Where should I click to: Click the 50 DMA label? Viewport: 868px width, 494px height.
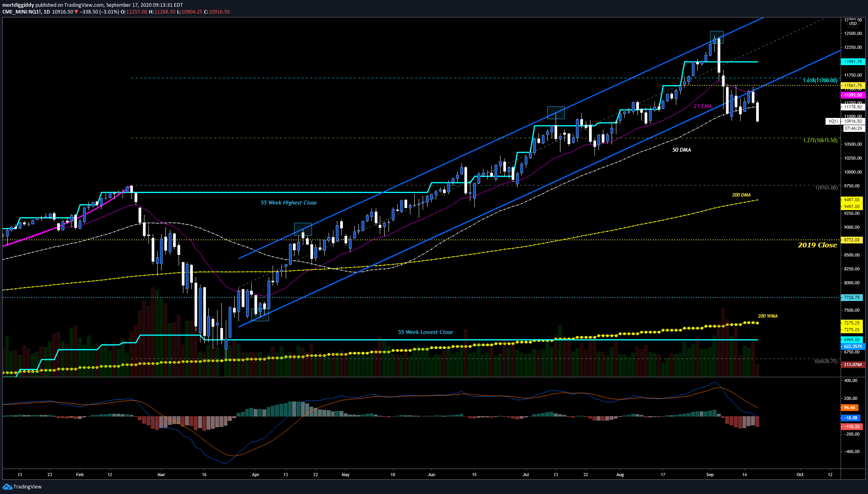[681, 150]
